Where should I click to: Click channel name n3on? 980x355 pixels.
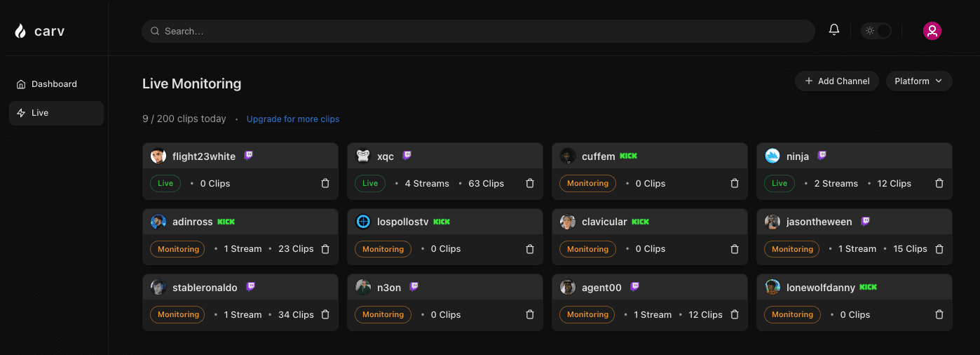pyautogui.click(x=389, y=288)
